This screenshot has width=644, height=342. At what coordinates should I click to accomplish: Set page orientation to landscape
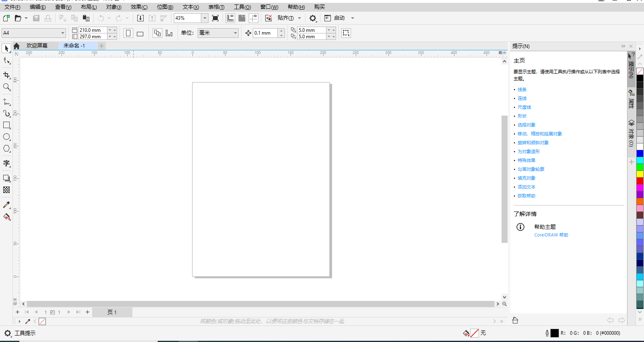pos(140,33)
